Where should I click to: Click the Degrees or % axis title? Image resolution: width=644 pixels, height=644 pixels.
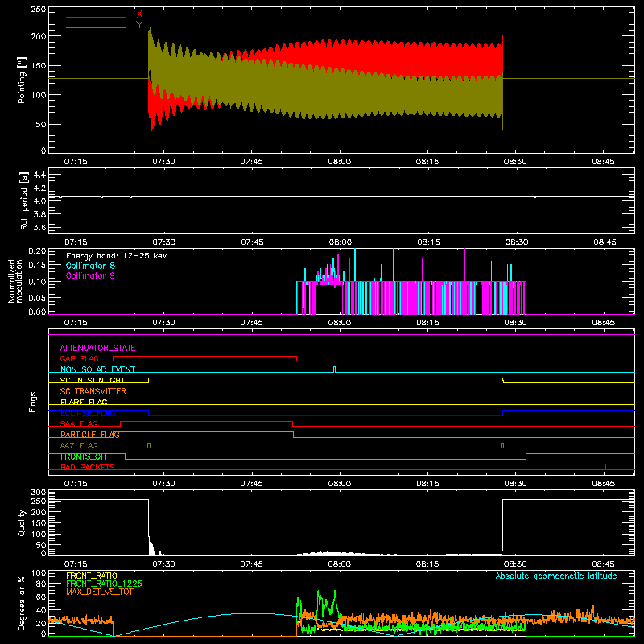click(x=22, y=603)
